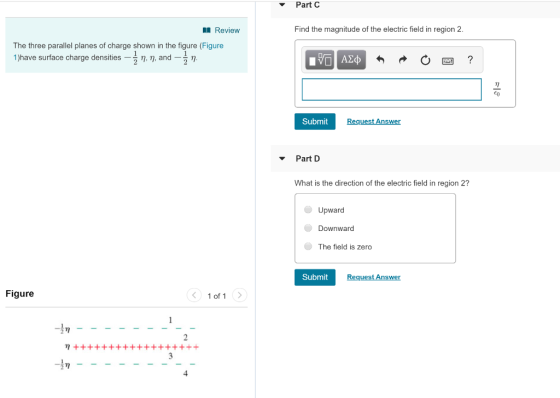
Task: Select the Upward radio option
Action: (x=308, y=210)
